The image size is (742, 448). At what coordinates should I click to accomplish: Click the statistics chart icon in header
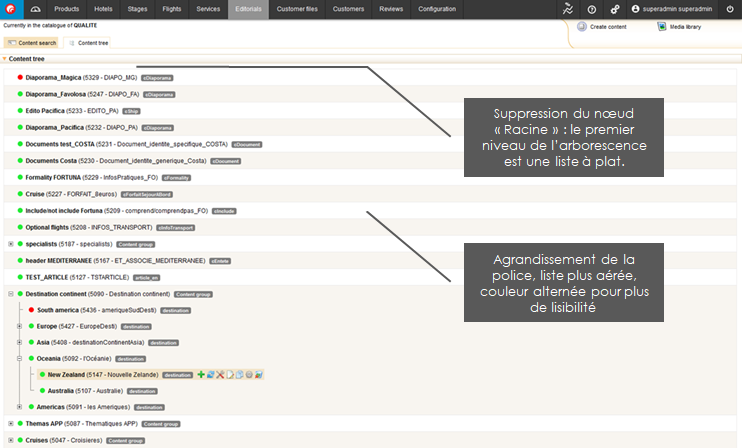pyautogui.click(x=567, y=9)
